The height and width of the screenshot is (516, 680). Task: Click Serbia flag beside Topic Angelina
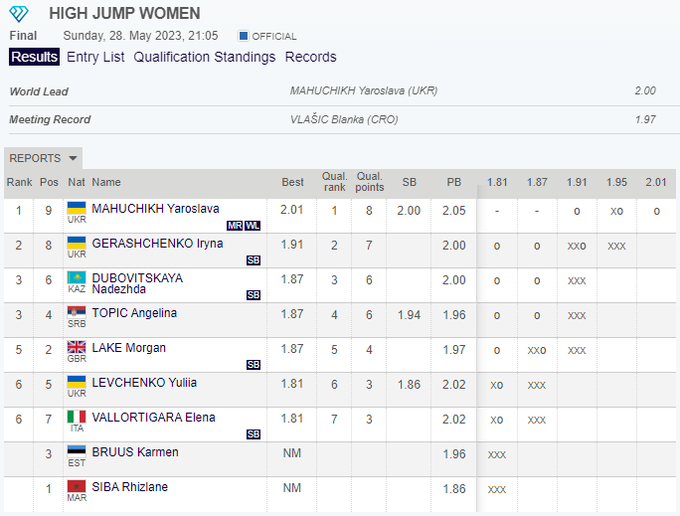tap(76, 313)
